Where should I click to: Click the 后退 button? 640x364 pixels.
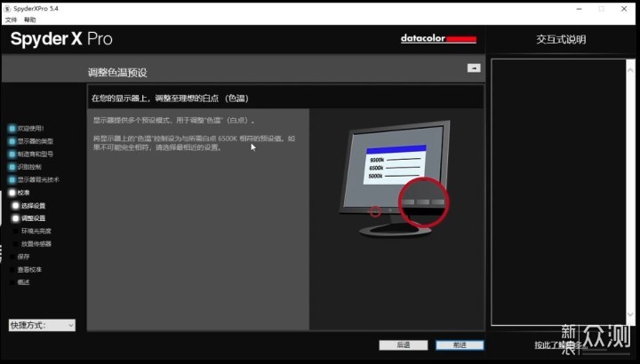(404, 344)
